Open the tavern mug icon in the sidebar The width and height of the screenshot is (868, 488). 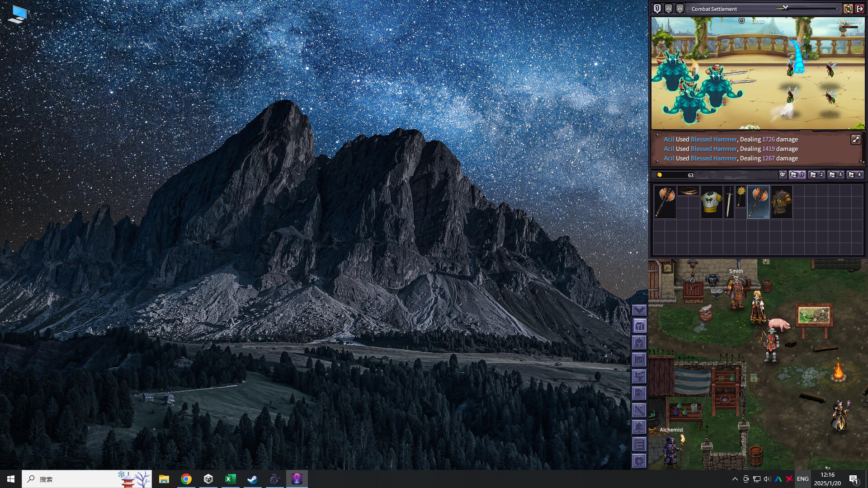(x=639, y=393)
